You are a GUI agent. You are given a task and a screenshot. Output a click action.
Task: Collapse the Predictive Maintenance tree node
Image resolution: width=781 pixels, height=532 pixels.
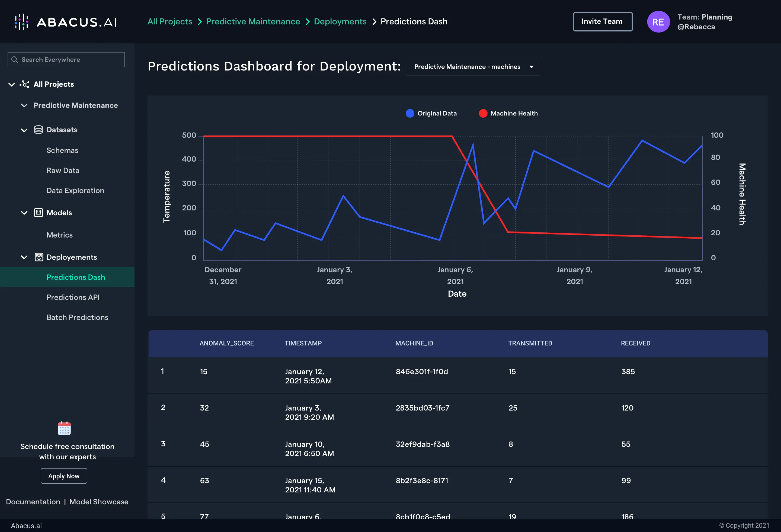(x=24, y=105)
